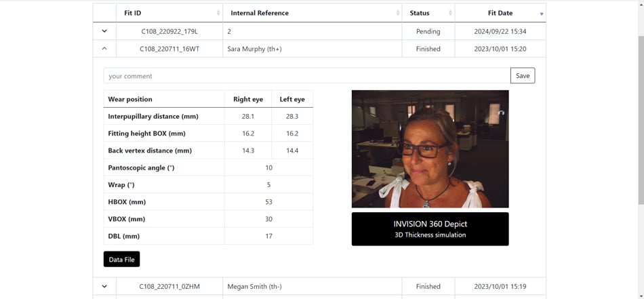Click the sort icon in Status header

pos(450,13)
